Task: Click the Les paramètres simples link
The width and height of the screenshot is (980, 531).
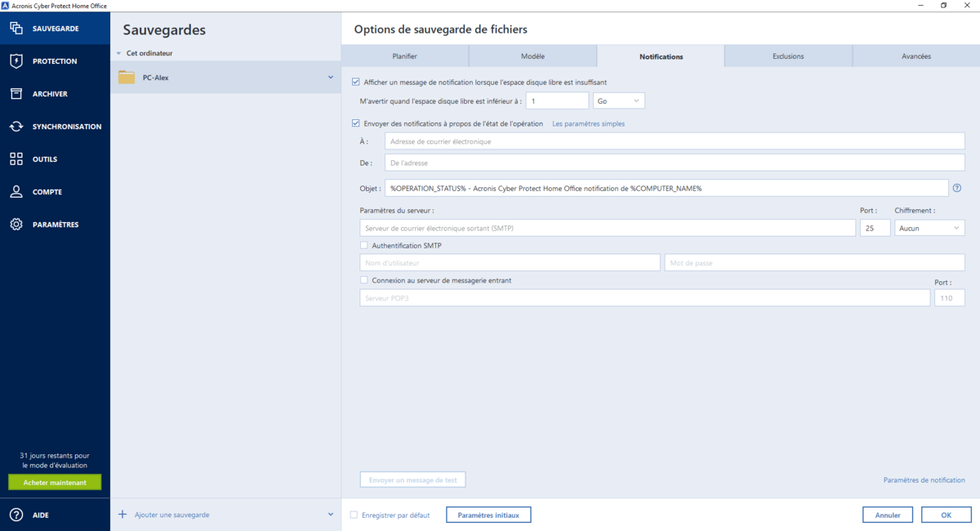Action: click(x=589, y=123)
